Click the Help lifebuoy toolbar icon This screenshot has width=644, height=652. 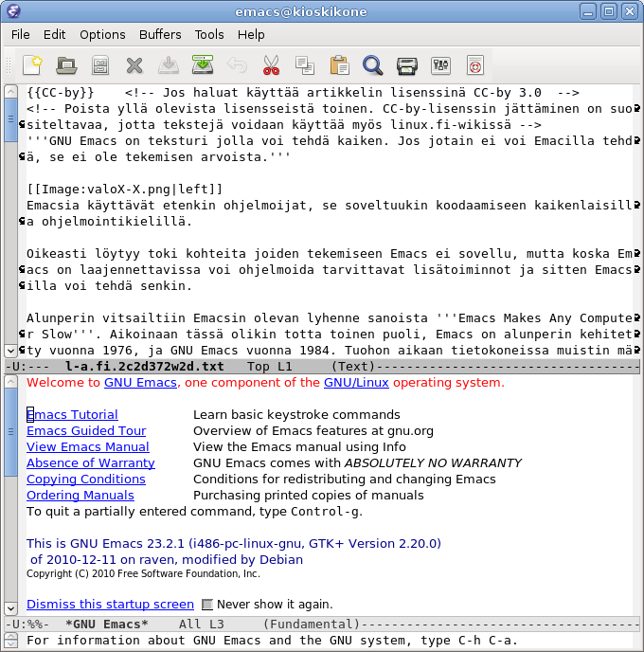pyautogui.click(x=474, y=65)
